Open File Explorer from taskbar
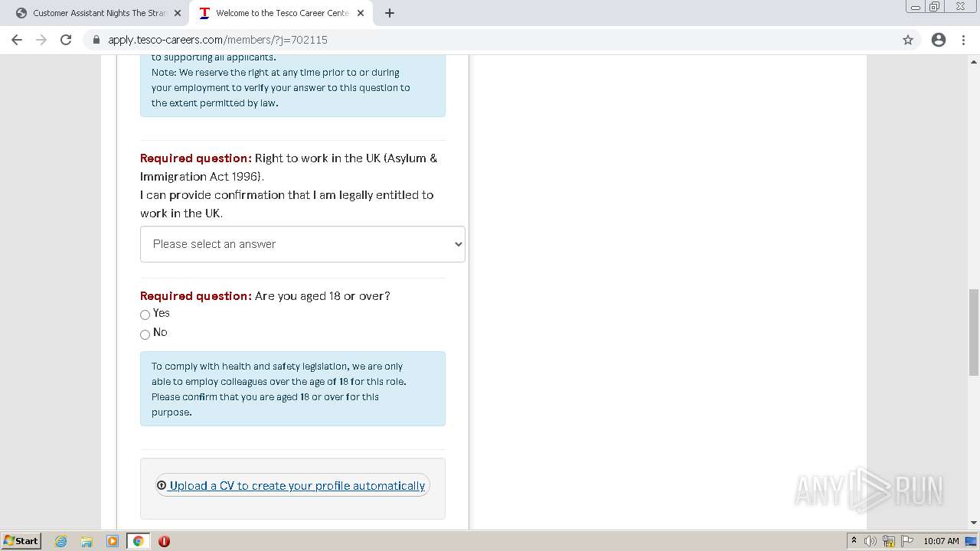Image resolution: width=980 pixels, height=551 pixels. click(87, 541)
